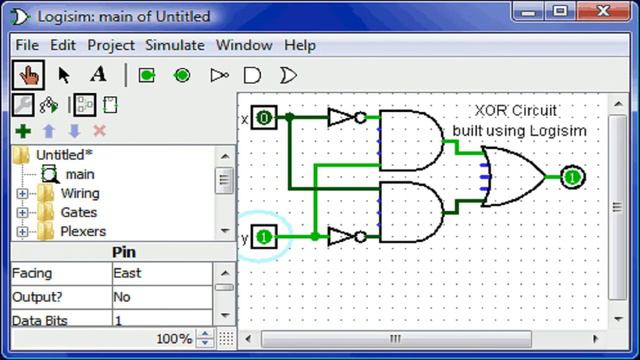The image size is (640, 360).
Task: Select the Untitled project root
Action: [x=64, y=155]
